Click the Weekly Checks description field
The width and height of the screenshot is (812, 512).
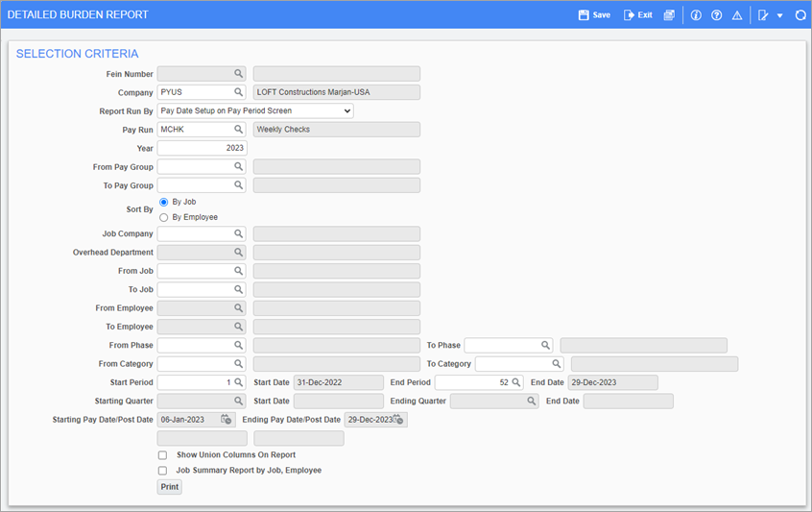click(337, 129)
